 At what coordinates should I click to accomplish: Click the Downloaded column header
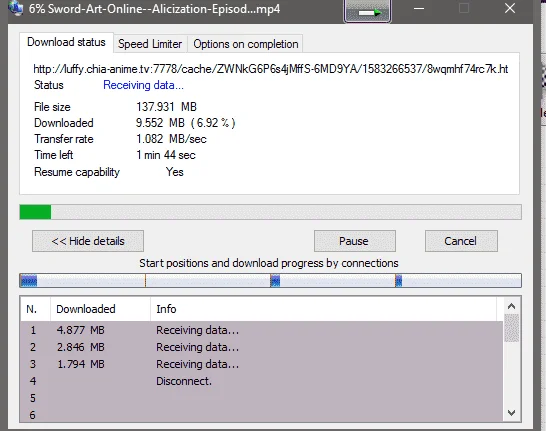pyautogui.click(x=100, y=309)
